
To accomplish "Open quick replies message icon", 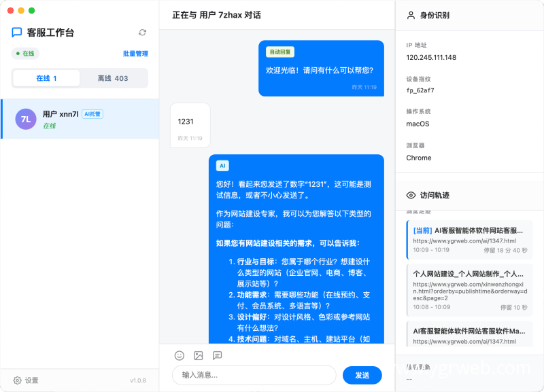I will pos(218,355).
